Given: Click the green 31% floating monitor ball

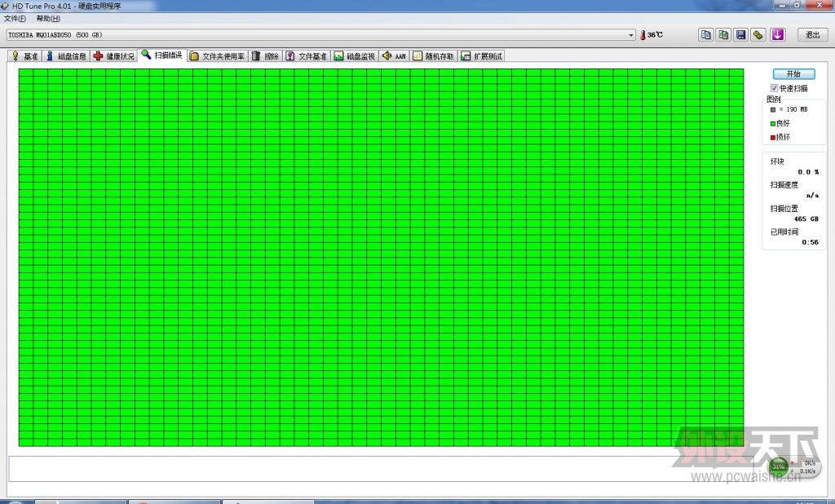Looking at the screenshot, I should click(x=779, y=466).
